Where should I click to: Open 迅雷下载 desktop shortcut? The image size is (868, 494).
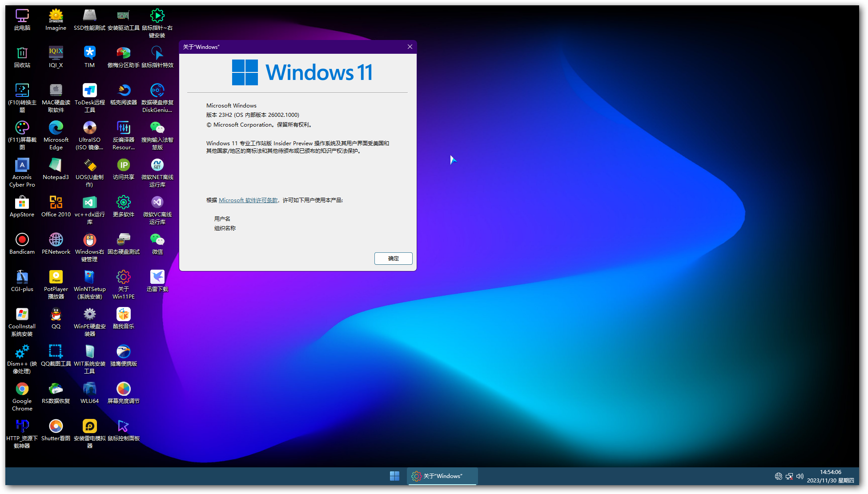click(x=157, y=281)
